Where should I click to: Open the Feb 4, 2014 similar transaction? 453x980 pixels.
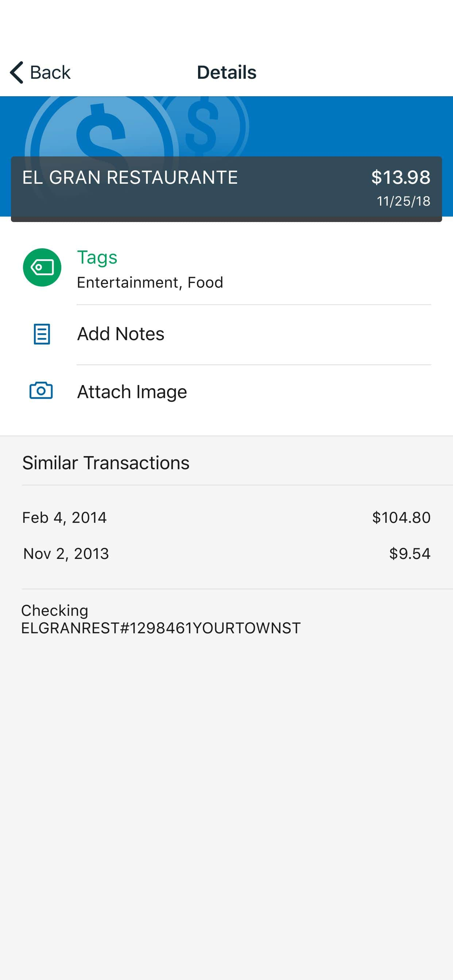point(64,518)
